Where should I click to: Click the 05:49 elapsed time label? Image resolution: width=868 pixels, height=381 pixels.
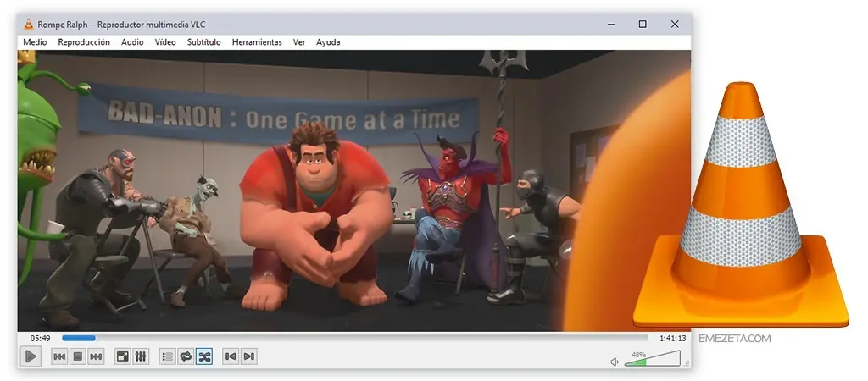click(x=41, y=338)
